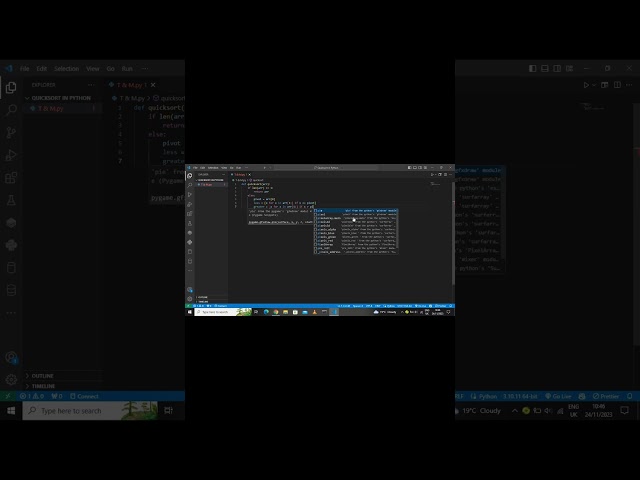Change Python language mode in center status bar
Viewport: 640px width, 480px height.
point(389,306)
